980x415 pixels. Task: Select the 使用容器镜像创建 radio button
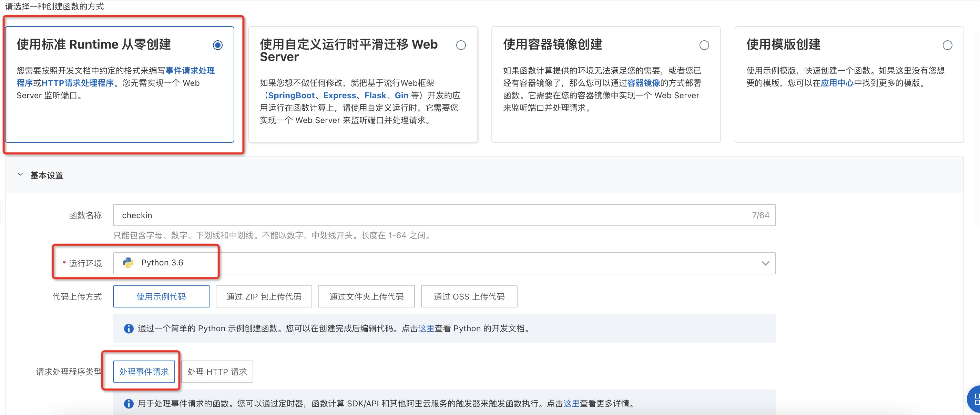click(704, 45)
